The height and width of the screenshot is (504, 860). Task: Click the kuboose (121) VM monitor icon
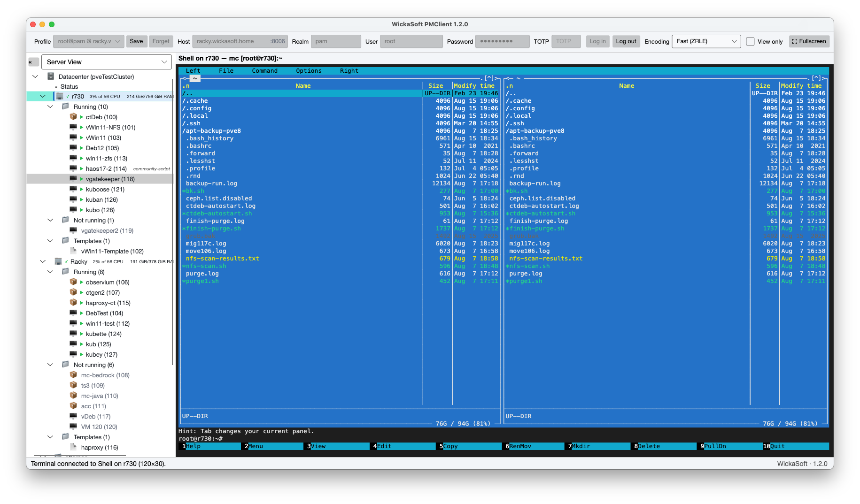pos(73,189)
